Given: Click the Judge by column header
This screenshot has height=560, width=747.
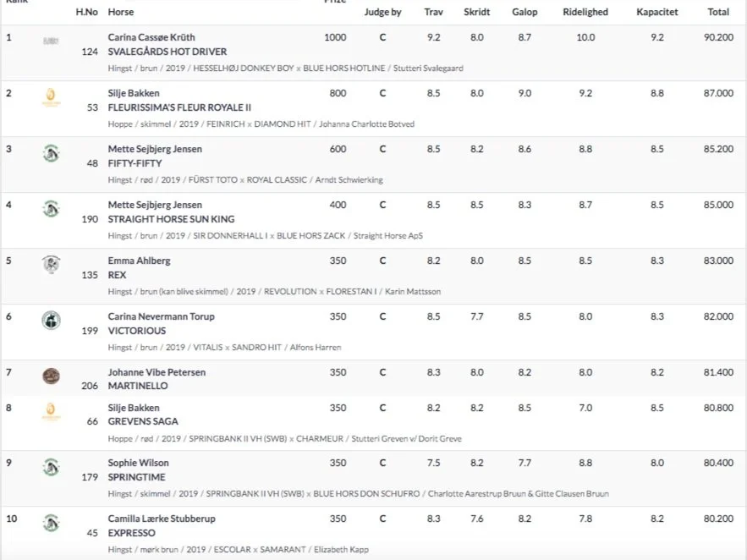Looking at the screenshot, I should (382, 12).
